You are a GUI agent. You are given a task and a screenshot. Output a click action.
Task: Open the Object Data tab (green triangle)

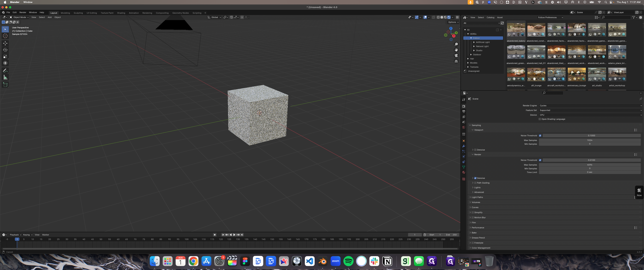[464, 167]
